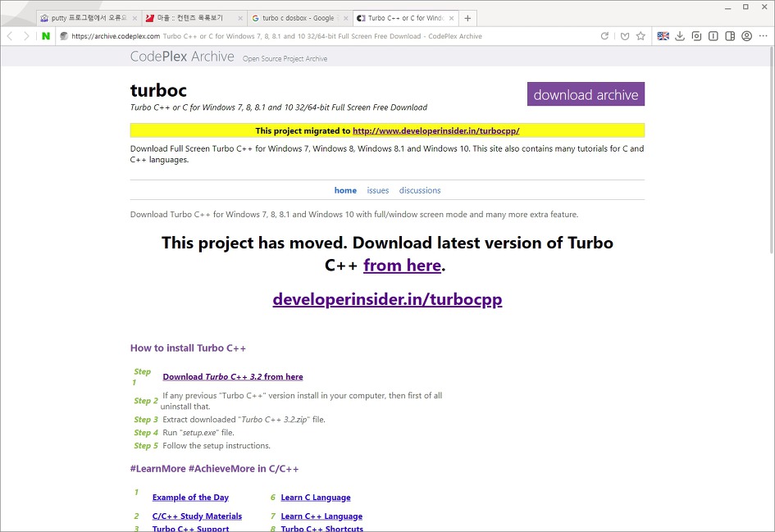The height and width of the screenshot is (532, 775).
Task: Open the three-dot browser menu
Action: [x=764, y=36]
